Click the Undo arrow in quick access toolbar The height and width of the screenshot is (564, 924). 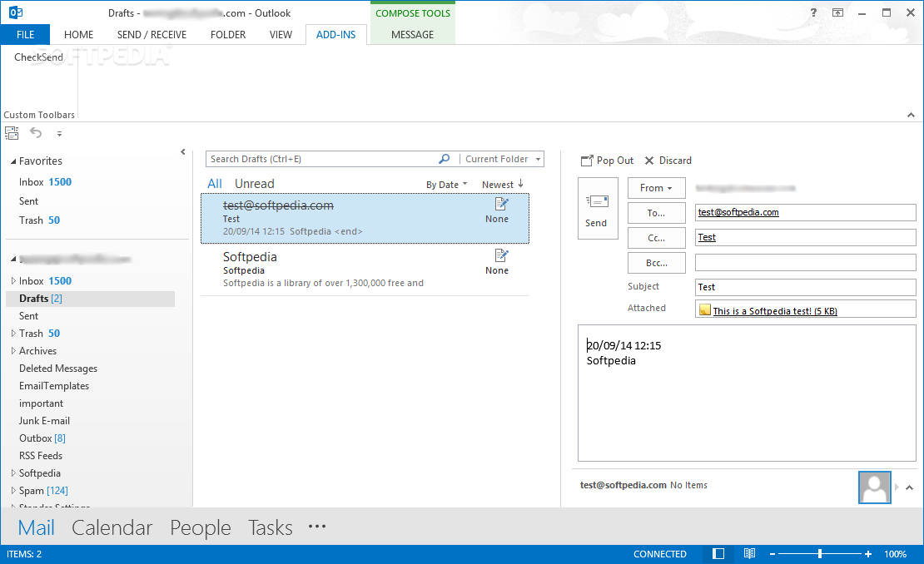[x=36, y=133]
